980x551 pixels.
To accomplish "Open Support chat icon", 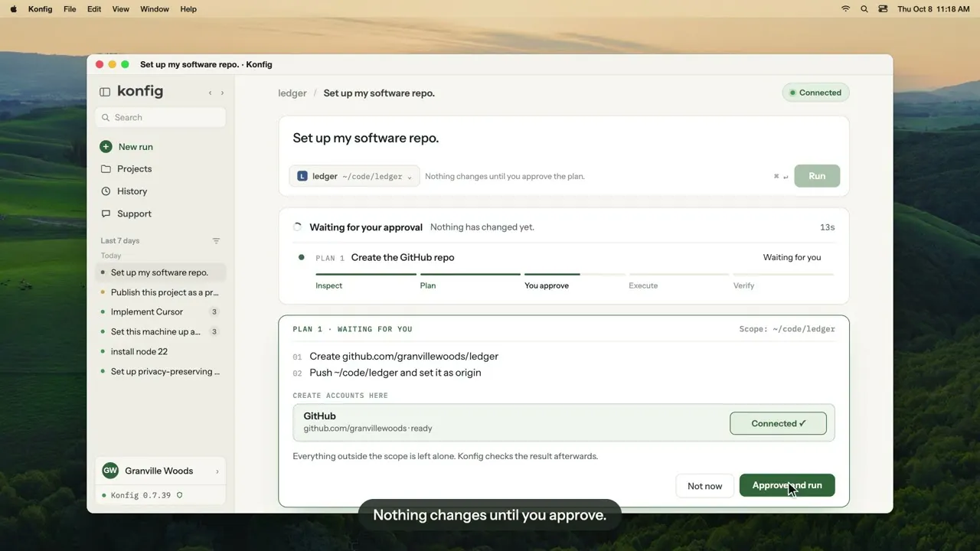I will click(x=106, y=214).
